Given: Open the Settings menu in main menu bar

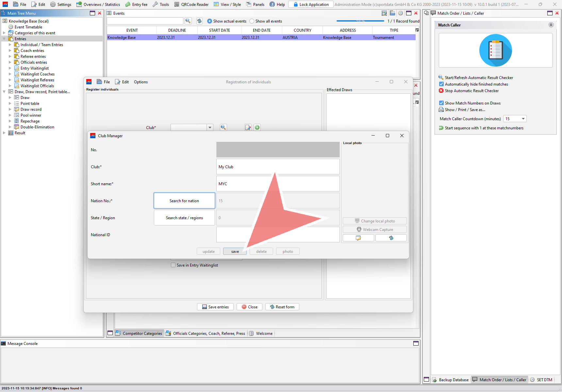Looking at the screenshot, I should click(61, 4).
